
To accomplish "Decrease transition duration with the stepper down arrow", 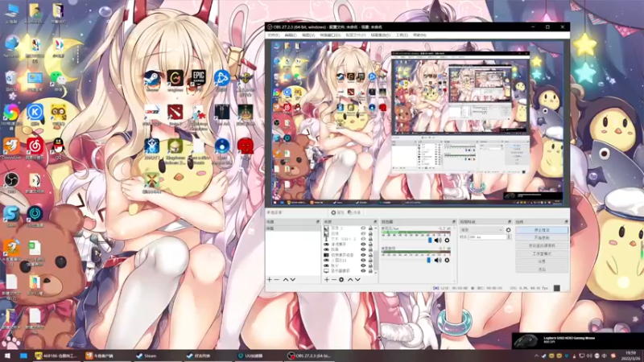I will tap(509, 238).
